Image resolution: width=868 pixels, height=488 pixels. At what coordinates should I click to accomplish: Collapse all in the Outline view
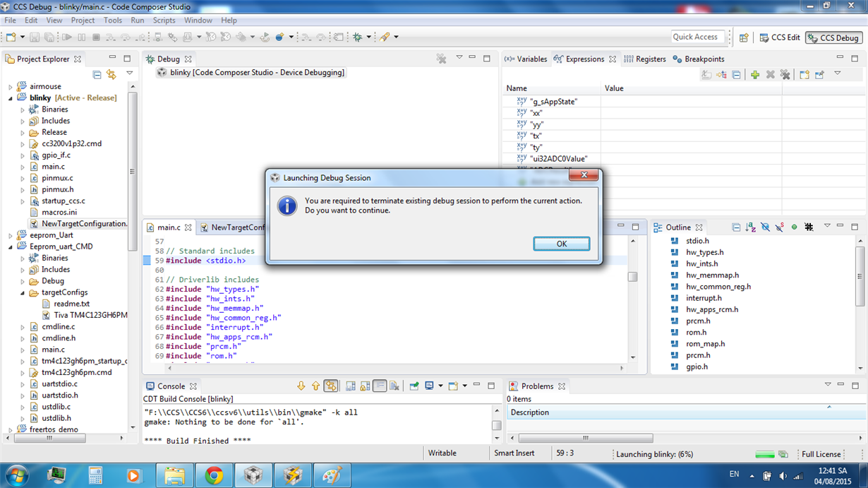click(737, 226)
